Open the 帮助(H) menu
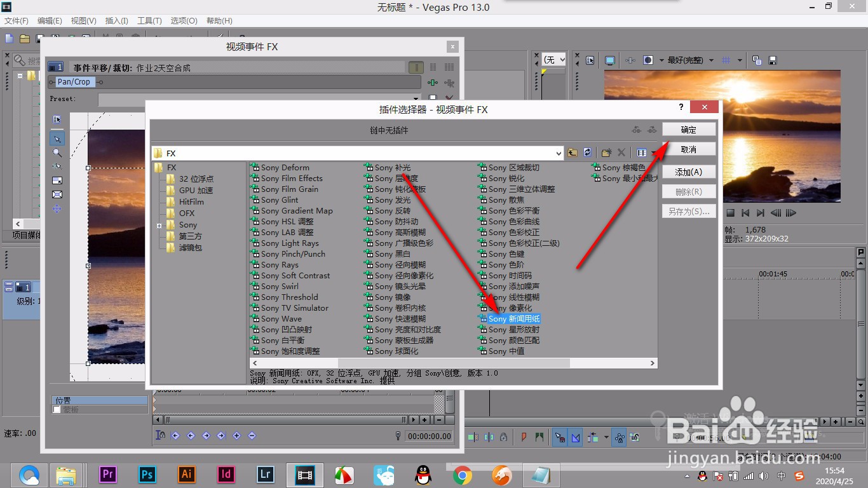868x488 pixels. tap(219, 21)
